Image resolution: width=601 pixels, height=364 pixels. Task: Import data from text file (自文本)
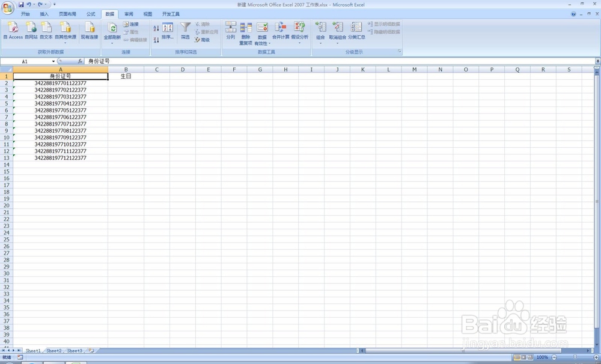pyautogui.click(x=46, y=31)
